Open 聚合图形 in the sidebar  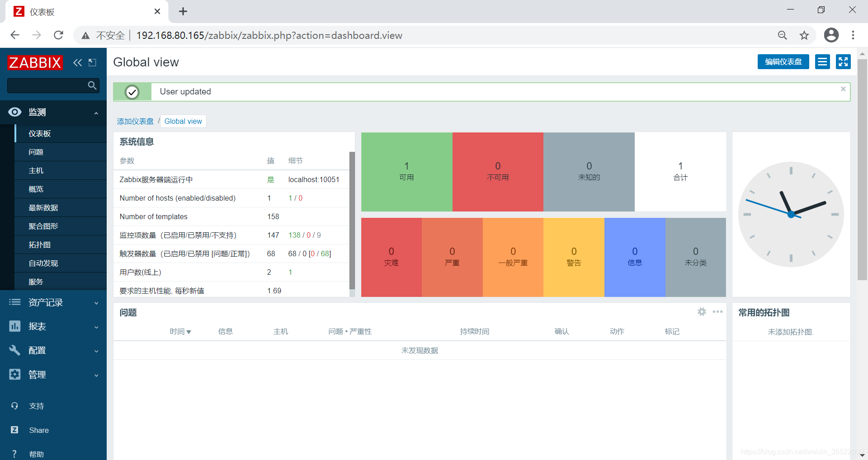pyautogui.click(x=61, y=226)
